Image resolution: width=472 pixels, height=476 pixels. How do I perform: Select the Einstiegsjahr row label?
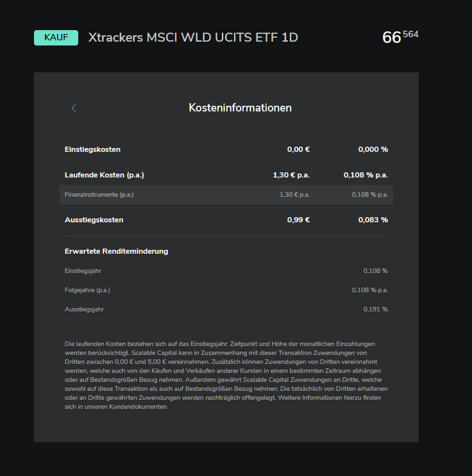[x=83, y=271]
